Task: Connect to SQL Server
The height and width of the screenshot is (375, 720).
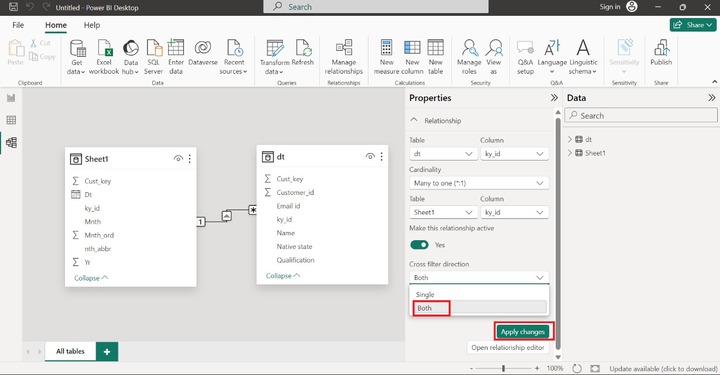Action: (153, 57)
